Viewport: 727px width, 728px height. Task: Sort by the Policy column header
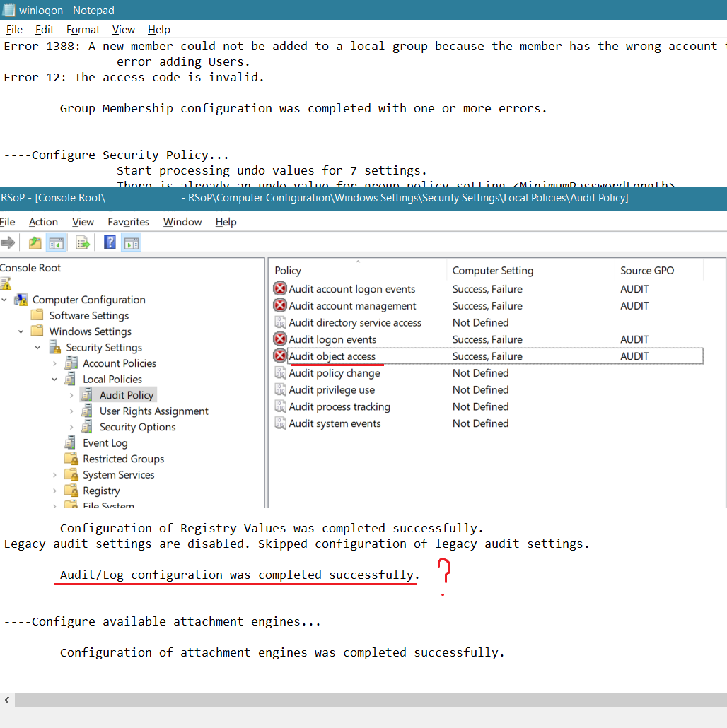click(358, 270)
